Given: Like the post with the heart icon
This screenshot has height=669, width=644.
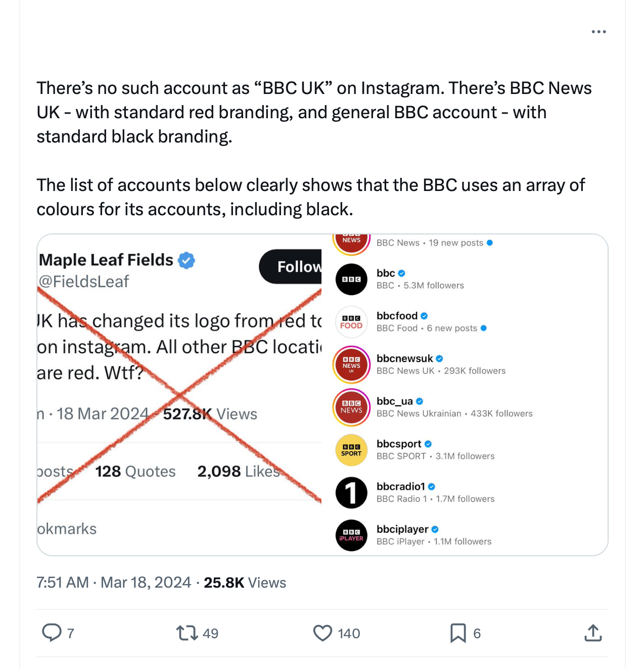Looking at the screenshot, I should point(323,633).
